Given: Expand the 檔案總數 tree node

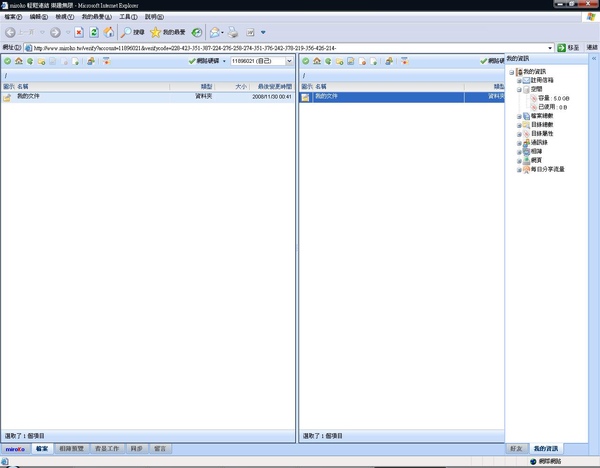Looking at the screenshot, I should pos(519,116).
